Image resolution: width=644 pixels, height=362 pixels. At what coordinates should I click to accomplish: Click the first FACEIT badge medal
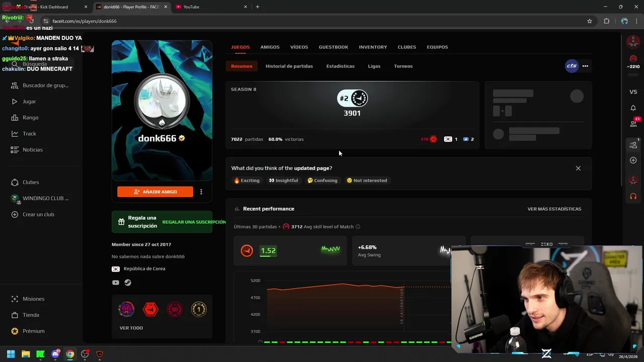coord(126,309)
